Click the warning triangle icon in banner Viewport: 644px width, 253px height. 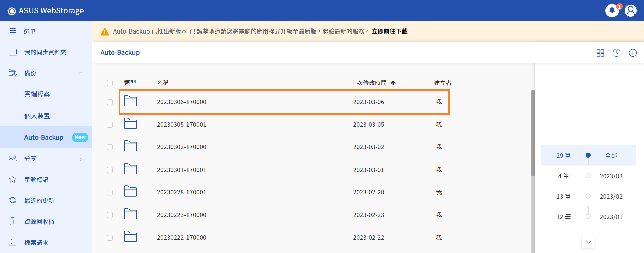tap(105, 31)
